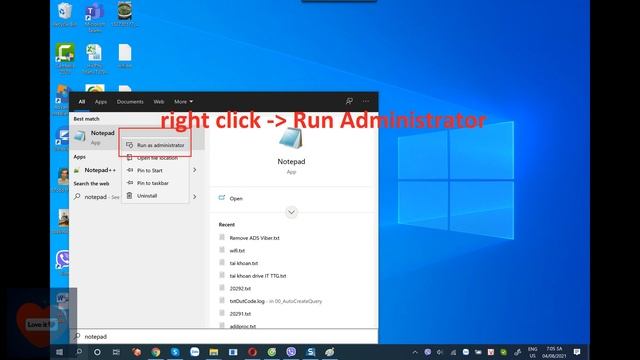This screenshot has height=360, width=640.
Task: Click the search feedback icon
Action: tap(349, 101)
